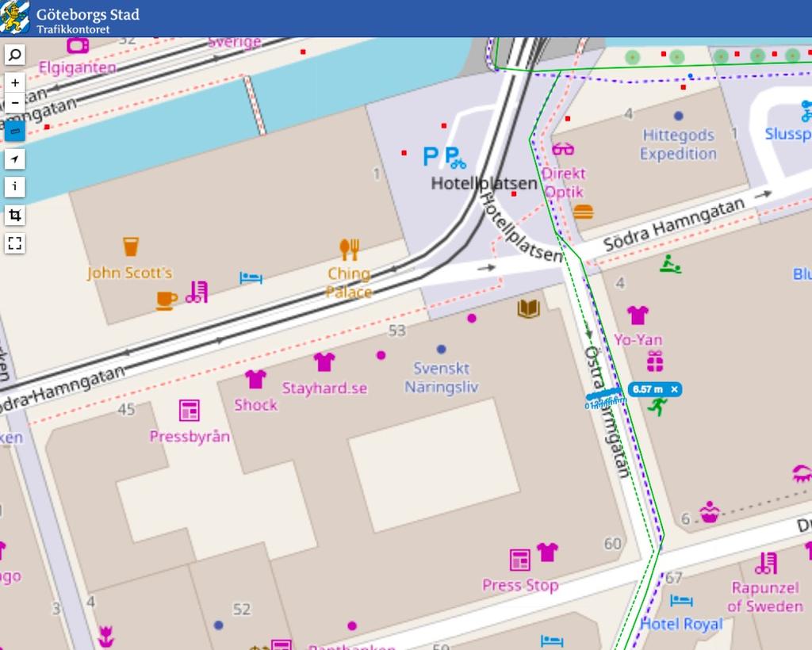Screen dimensions: 812x650
Task: Click the hotel bed icon near John Scott's
Action: pos(251,278)
